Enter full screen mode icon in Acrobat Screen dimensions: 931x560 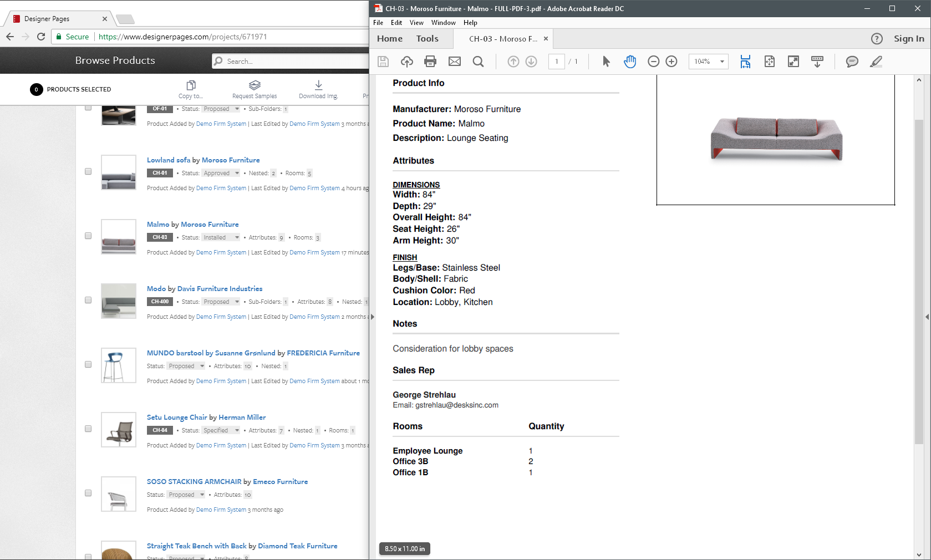(x=793, y=62)
